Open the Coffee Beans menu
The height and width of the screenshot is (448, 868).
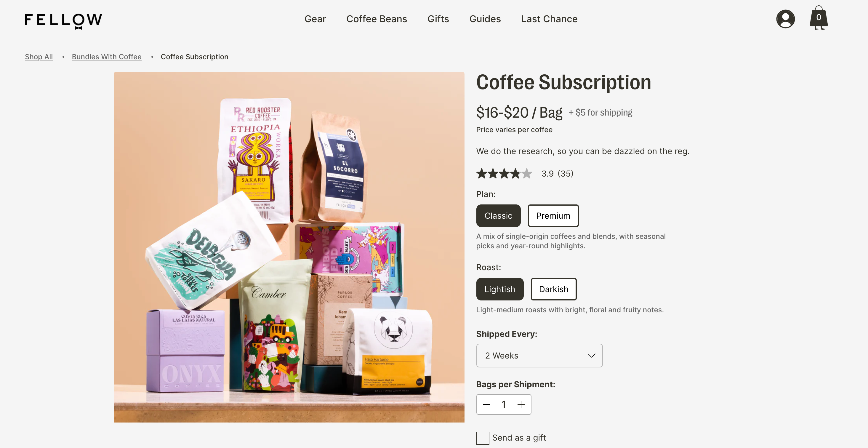tap(377, 19)
